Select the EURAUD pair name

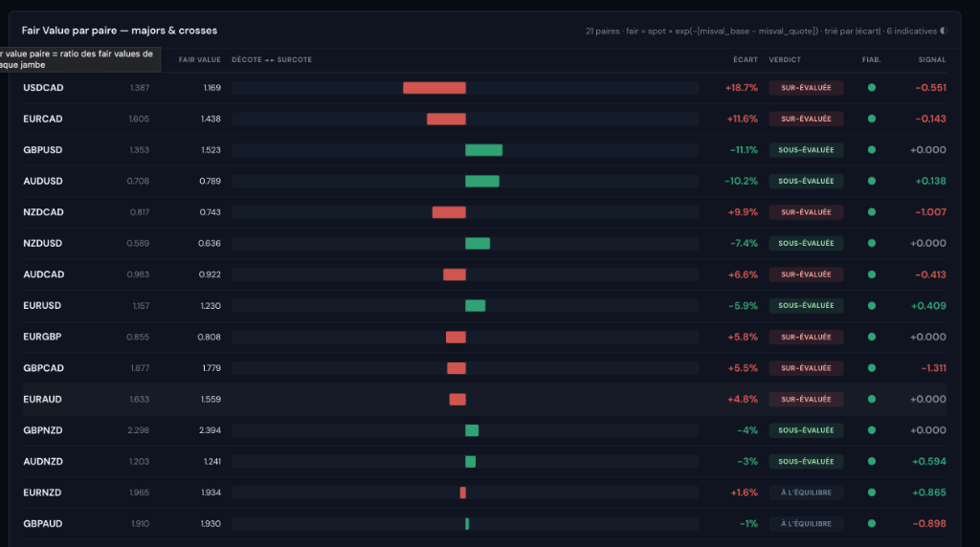pyautogui.click(x=42, y=399)
